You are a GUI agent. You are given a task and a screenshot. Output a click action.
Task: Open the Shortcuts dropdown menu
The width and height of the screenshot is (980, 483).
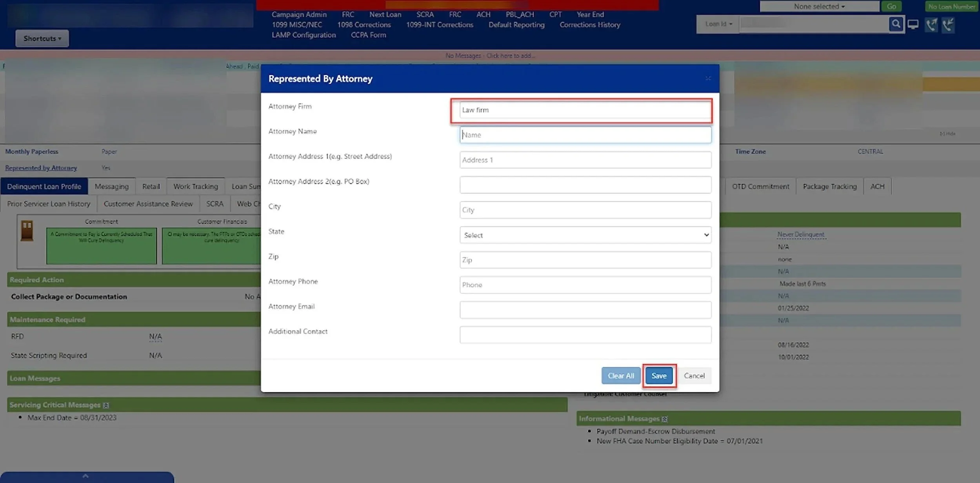pos(42,38)
